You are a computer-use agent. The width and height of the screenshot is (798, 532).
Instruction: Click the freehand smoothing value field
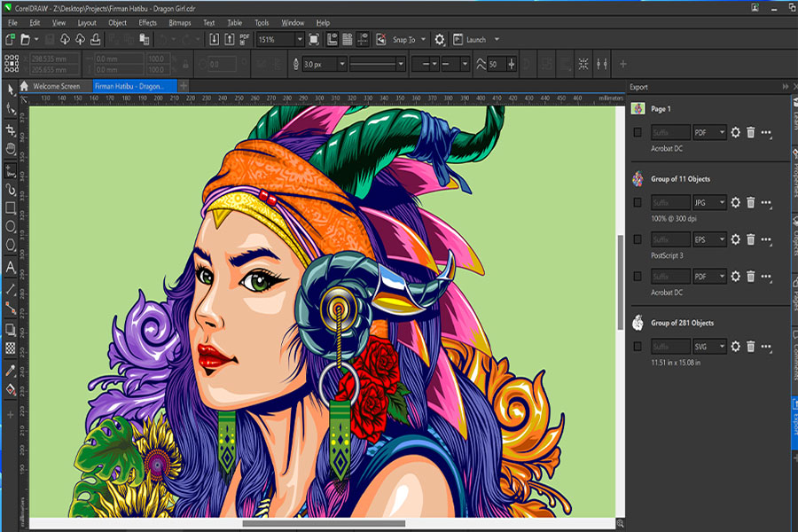pos(497,64)
